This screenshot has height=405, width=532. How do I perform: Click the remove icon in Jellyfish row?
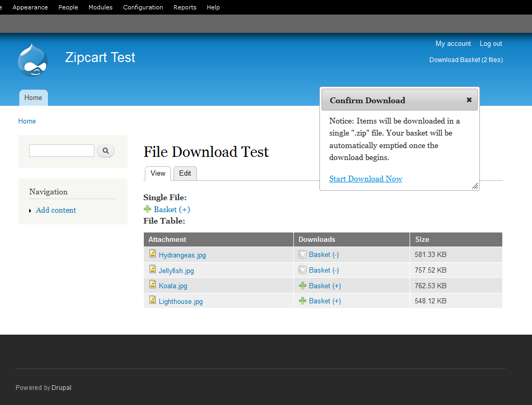(x=303, y=270)
